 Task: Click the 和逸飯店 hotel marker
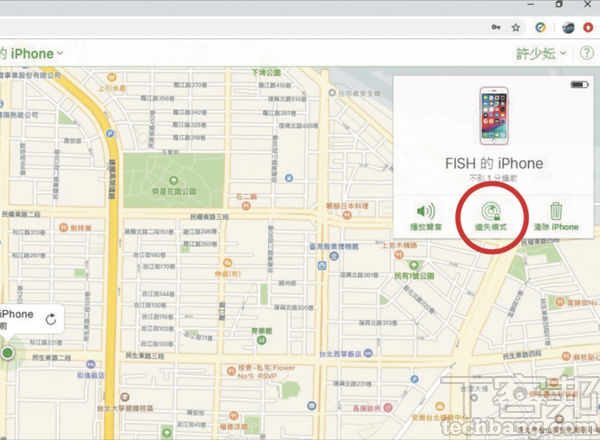(90, 364)
